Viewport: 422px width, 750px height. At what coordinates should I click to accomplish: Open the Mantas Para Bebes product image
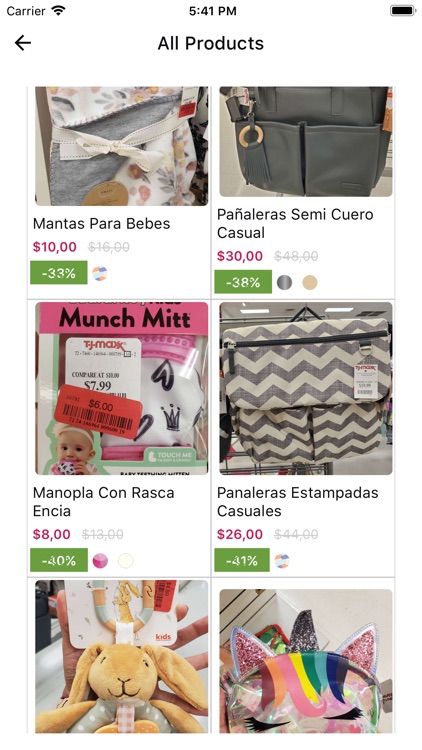tap(122, 146)
